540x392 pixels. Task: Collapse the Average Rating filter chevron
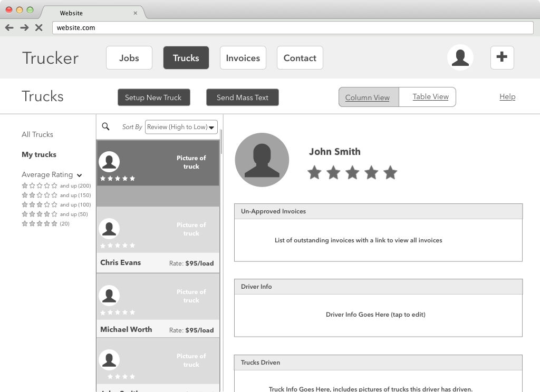coord(80,175)
